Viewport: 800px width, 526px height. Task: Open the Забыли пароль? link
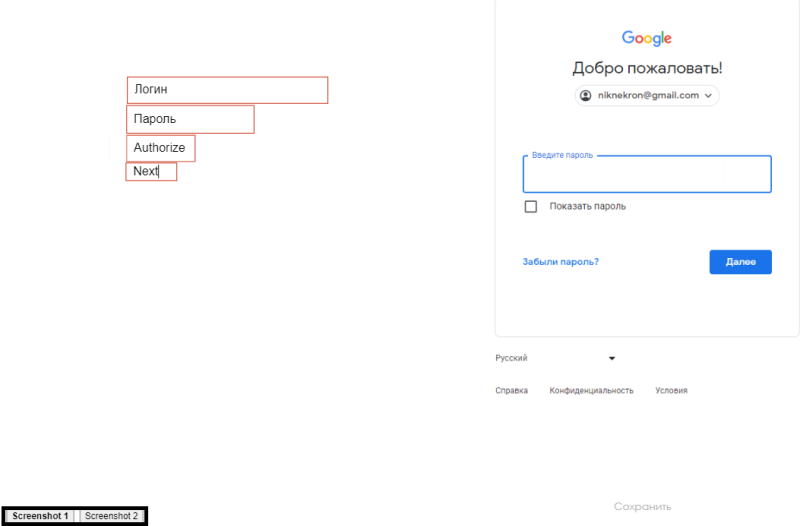(x=560, y=262)
